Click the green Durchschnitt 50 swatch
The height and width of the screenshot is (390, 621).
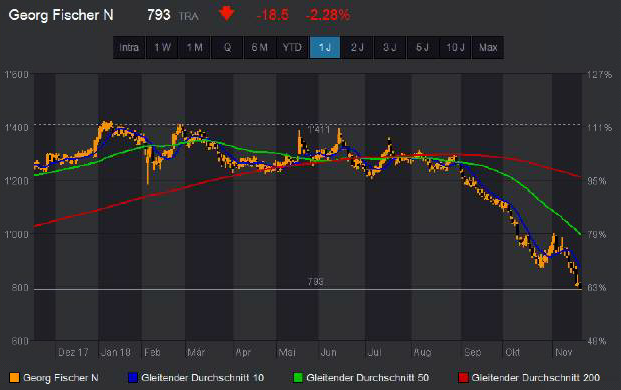click(298, 378)
